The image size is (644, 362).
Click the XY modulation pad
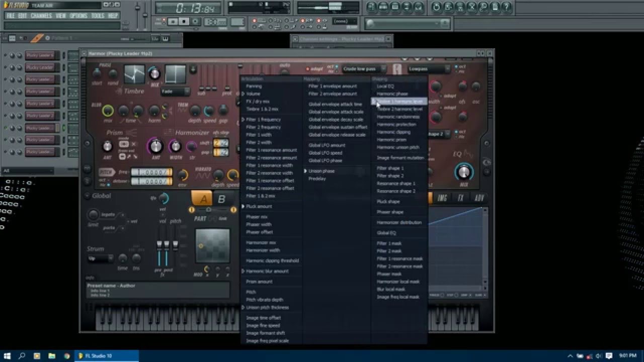(212, 245)
